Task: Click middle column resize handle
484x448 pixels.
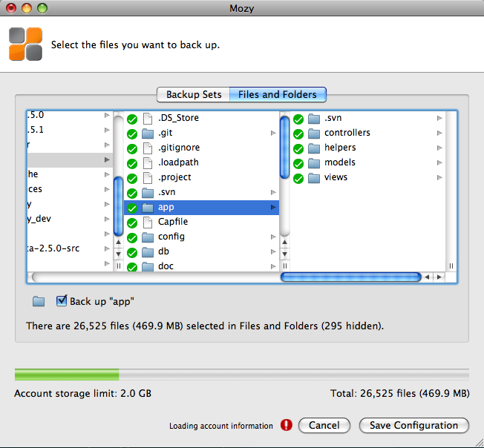Action: tap(284, 266)
